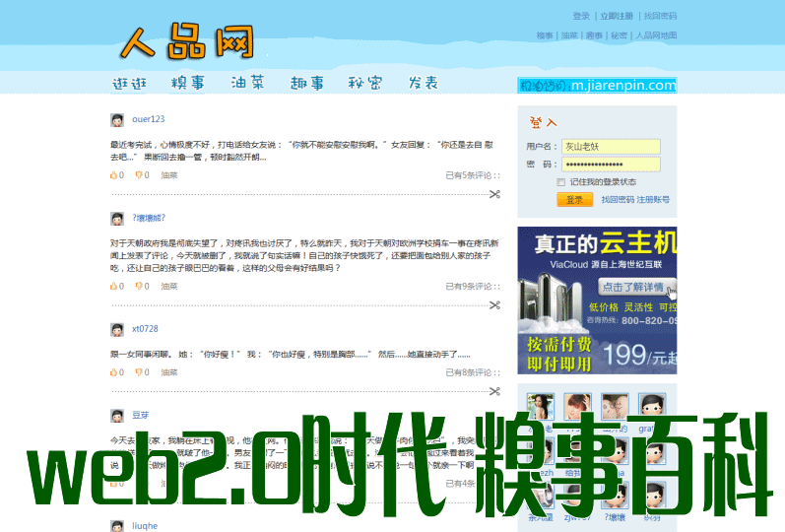Click 登录 link in top header
785x532 pixels.
(x=581, y=16)
